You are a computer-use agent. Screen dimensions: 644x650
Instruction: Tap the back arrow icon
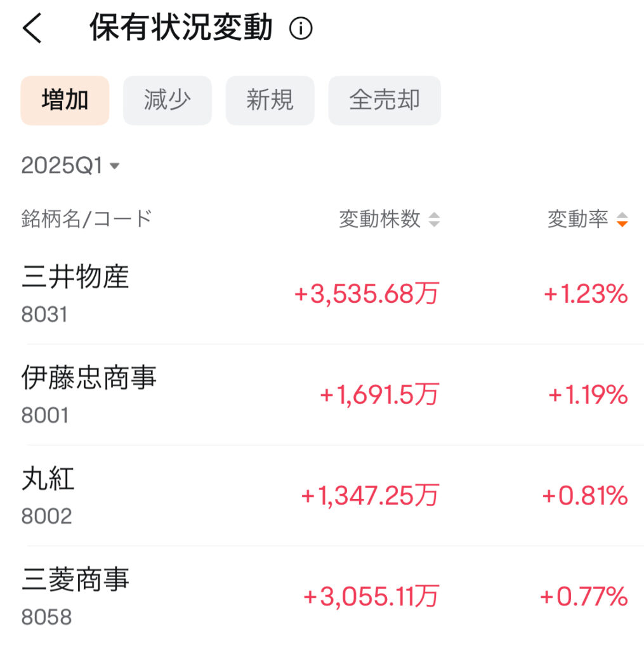(32, 29)
